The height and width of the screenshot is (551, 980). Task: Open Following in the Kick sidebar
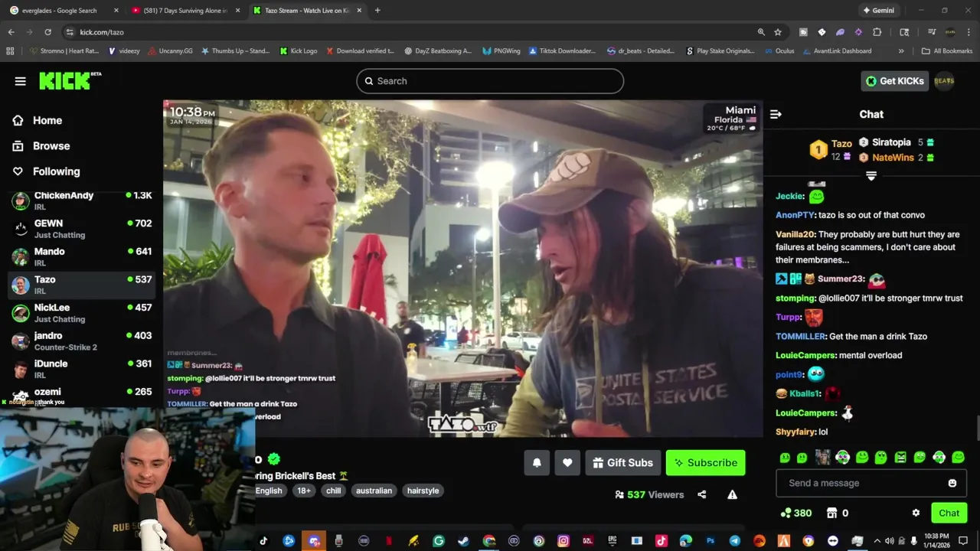click(x=47, y=171)
